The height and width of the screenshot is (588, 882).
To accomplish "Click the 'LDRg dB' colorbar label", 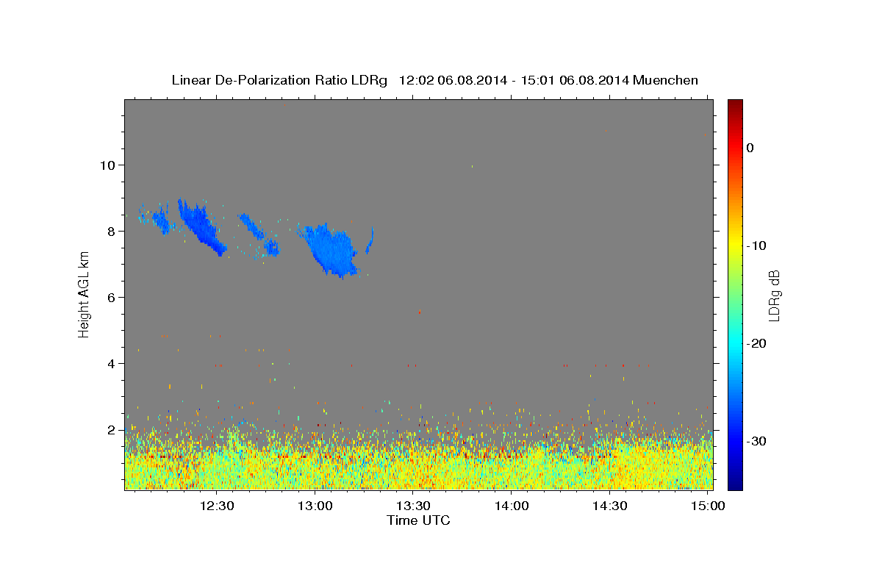I will pyautogui.click(x=773, y=294).
